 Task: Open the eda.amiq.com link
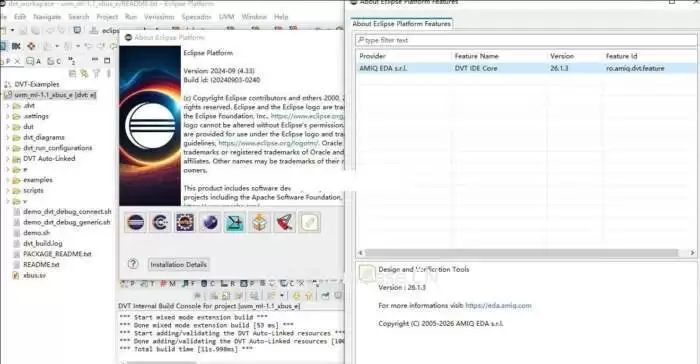[498, 305]
